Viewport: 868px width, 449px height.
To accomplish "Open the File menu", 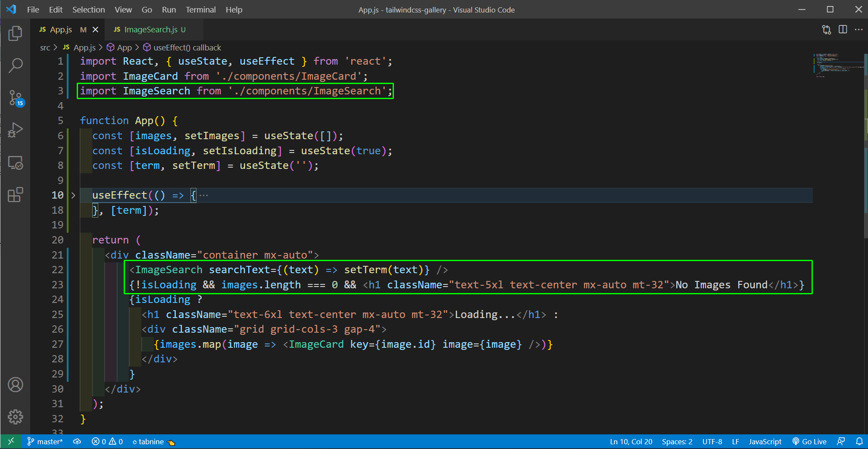I will [33, 9].
